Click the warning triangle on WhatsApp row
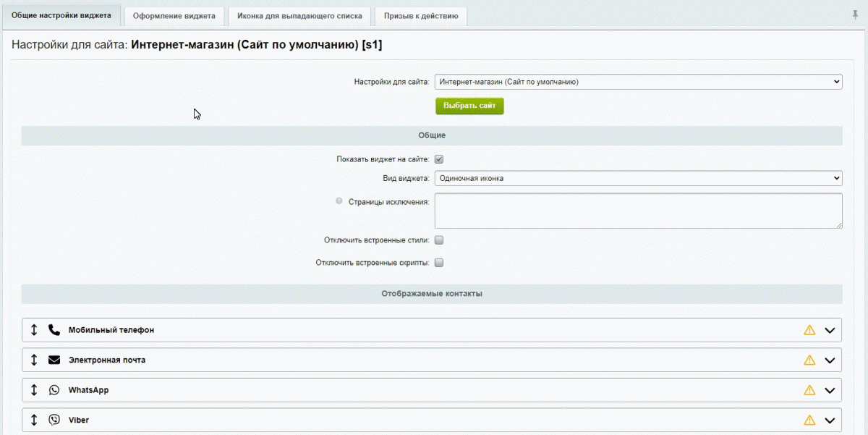868x435 pixels. (809, 390)
